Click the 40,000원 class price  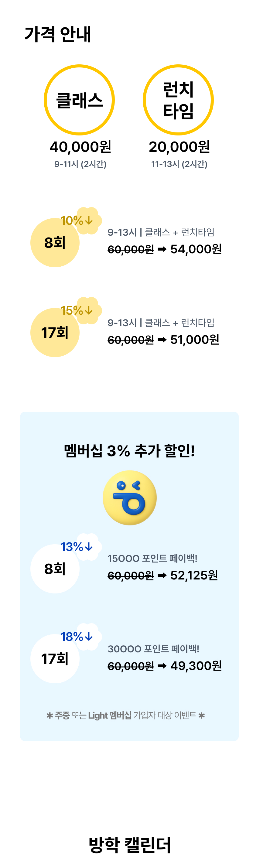[x=80, y=147]
